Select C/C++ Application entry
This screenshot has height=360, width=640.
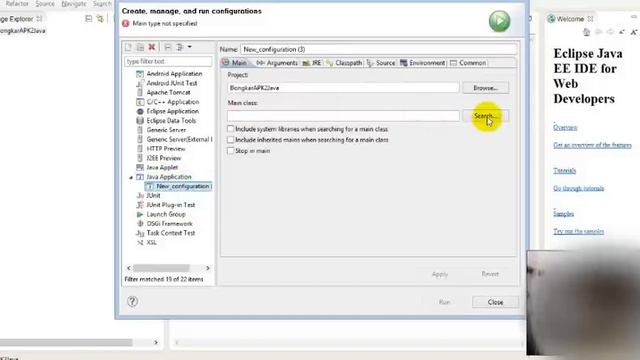coord(173,102)
